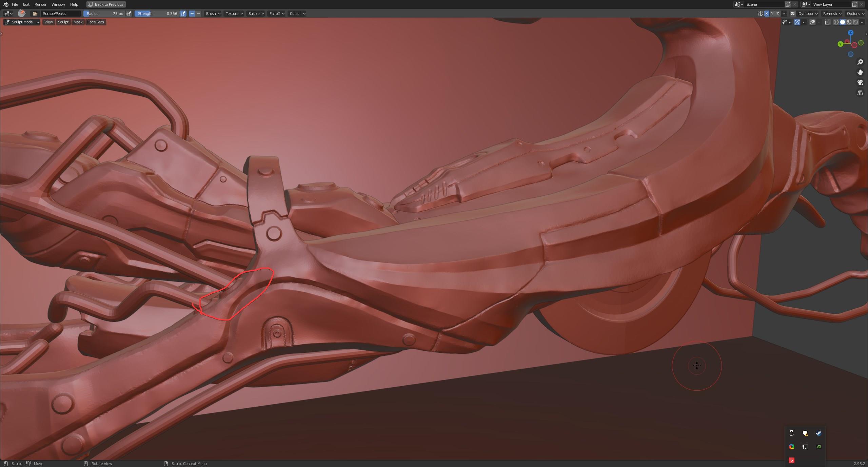This screenshot has height=467, width=868.
Task: Click the Scrape/Peaks brush thumbnail icon
Action: (22, 13)
